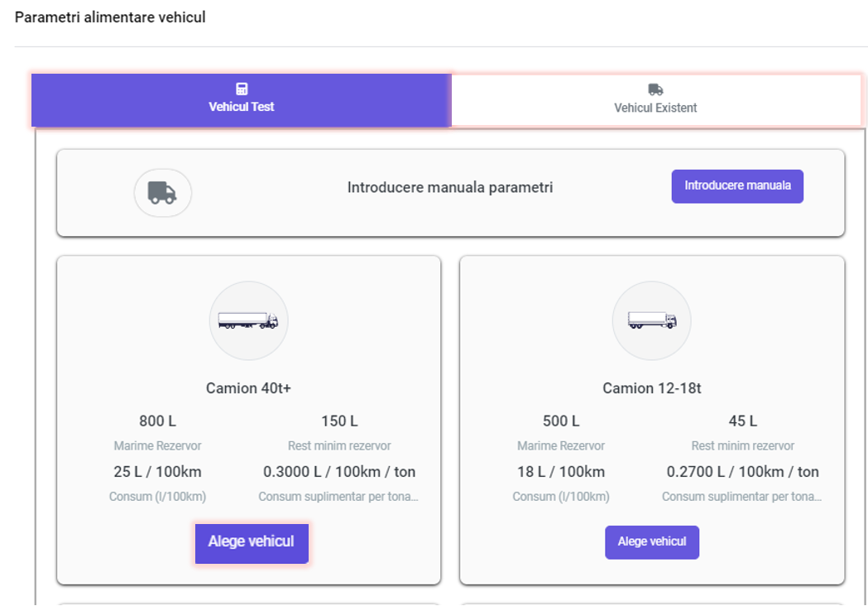
Task: Choose Alege vehicul under Camion 12-18t
Action: pos(651,541)
